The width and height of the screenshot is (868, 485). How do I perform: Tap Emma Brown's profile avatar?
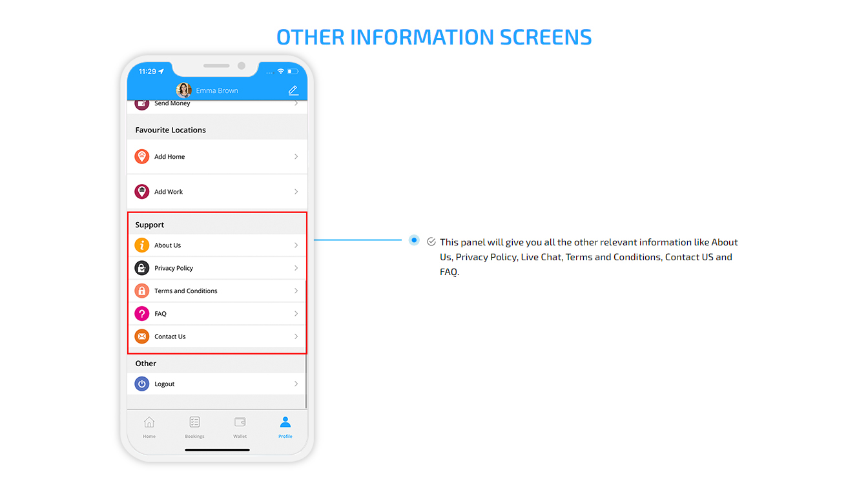pyautogui.click(x=184, y=90)
